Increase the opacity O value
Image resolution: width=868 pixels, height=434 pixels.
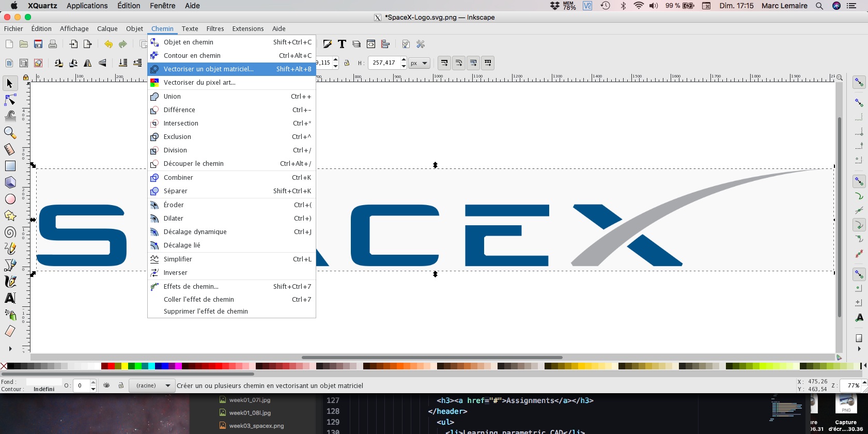(93, 383)
